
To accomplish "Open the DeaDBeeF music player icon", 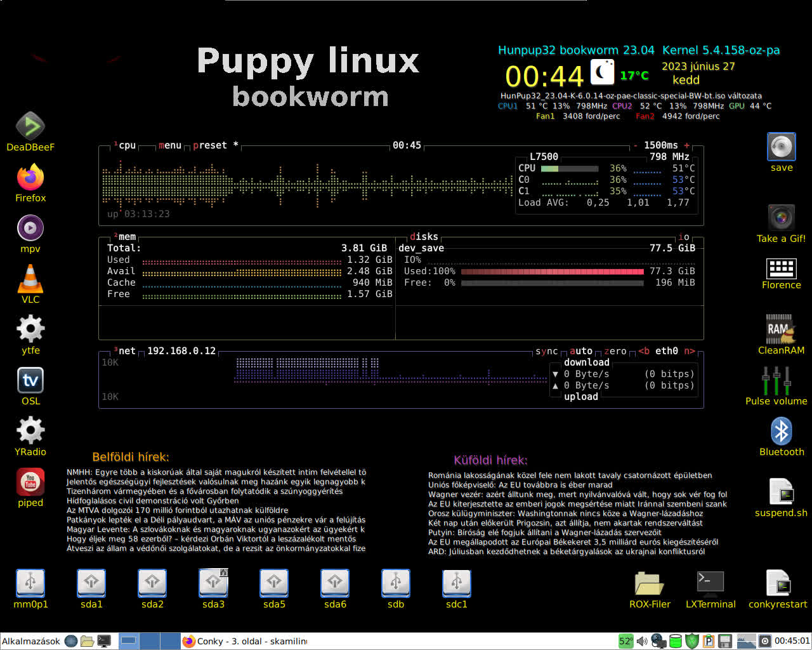I will click(x=30, y=126).
